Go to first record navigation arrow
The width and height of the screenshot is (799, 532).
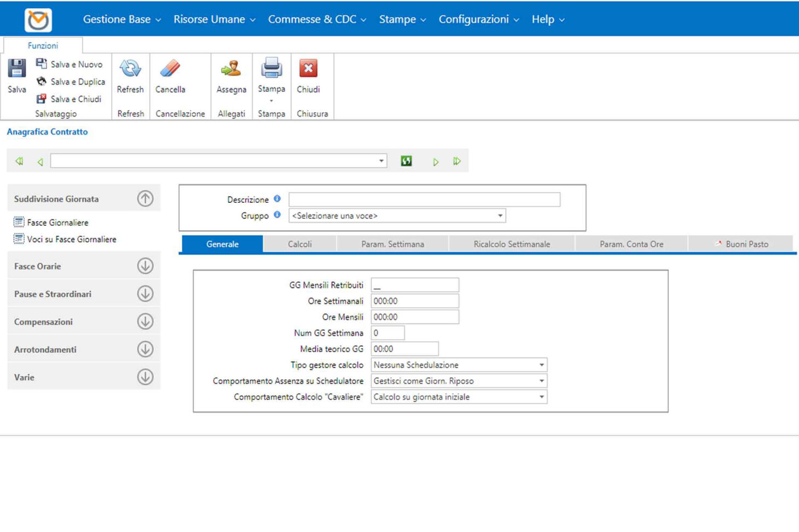(x=20, y=161)
